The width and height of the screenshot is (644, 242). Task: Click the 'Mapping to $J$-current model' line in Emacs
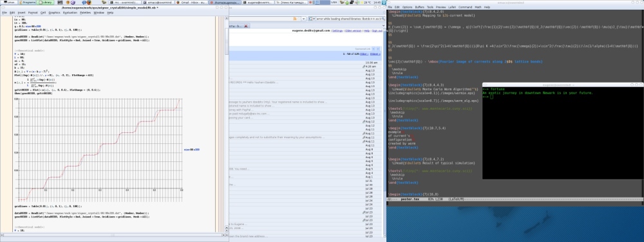[x=433, y=15]
